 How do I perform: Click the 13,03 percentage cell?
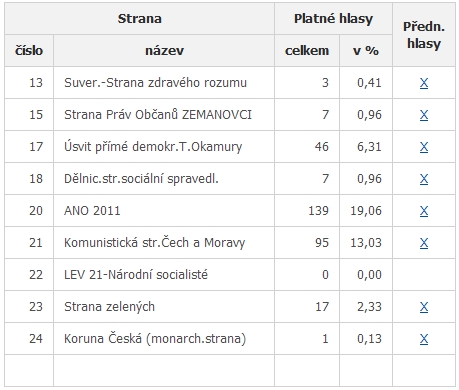coord(366,243)
